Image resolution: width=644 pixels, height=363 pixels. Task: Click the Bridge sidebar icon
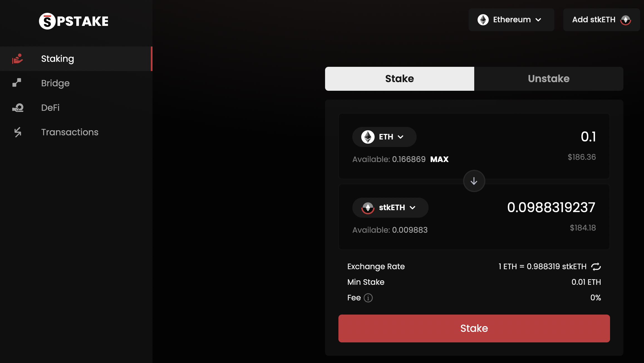[16, 83]
